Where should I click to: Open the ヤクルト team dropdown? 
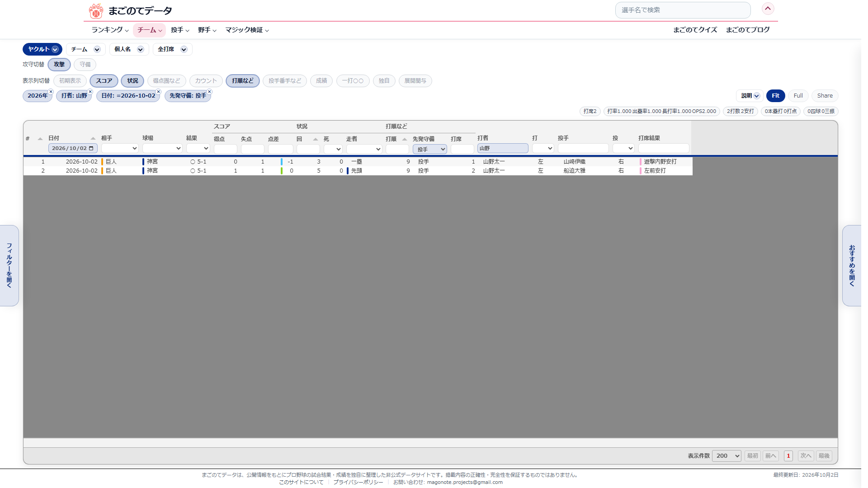point(42,49)
